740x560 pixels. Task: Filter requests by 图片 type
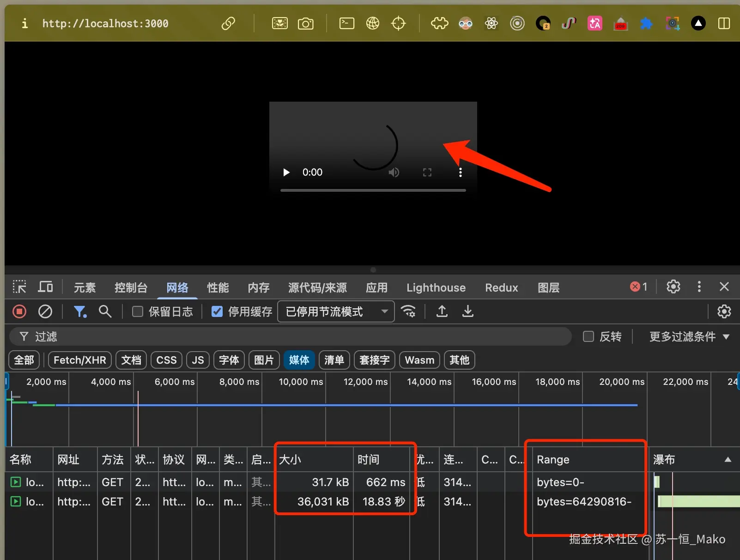pos(264,360)
